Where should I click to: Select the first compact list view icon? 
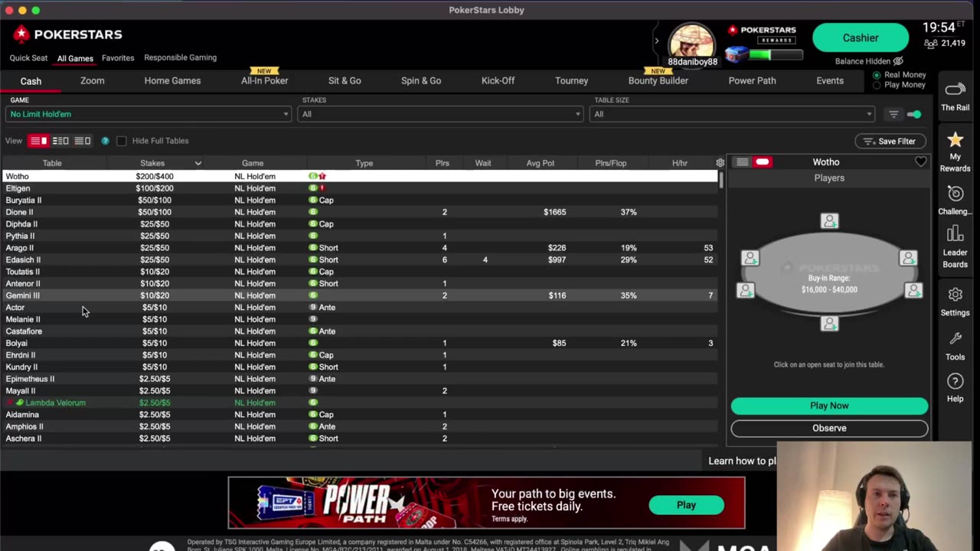coord(38,141)
